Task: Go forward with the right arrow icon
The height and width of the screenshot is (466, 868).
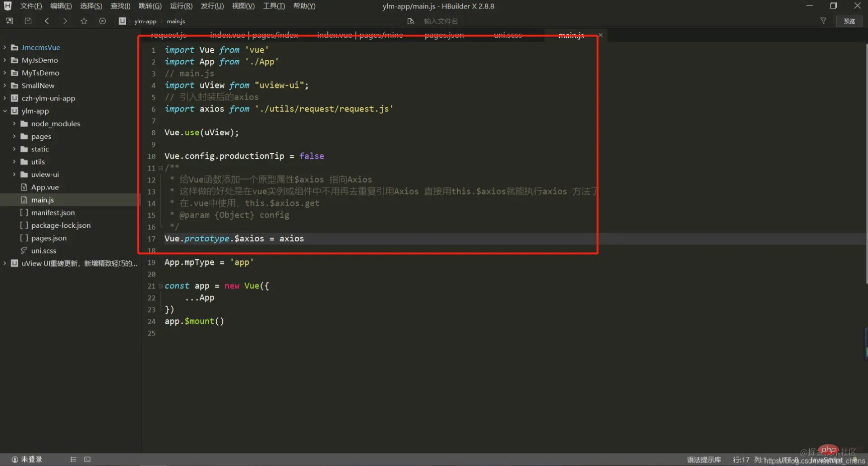Action: click(x=65, y=21)
